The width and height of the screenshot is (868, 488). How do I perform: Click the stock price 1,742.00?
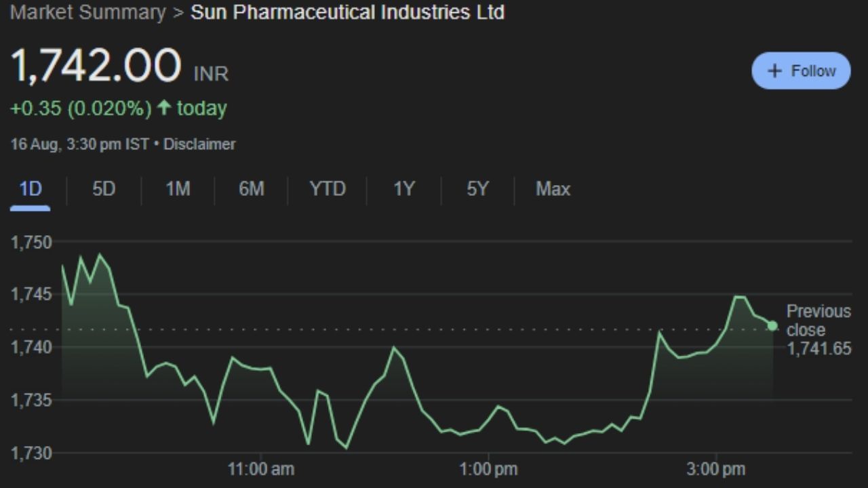(96, 66)
